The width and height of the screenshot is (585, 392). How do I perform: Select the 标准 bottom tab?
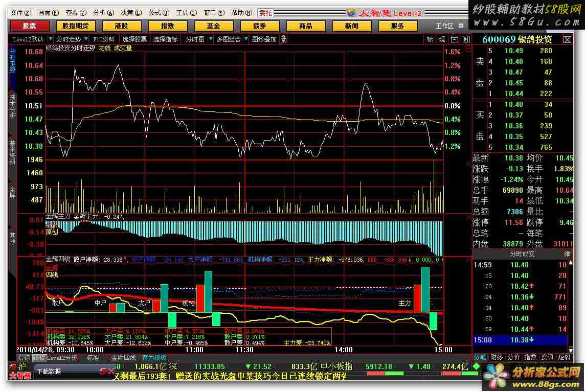[x=93, y=357]
